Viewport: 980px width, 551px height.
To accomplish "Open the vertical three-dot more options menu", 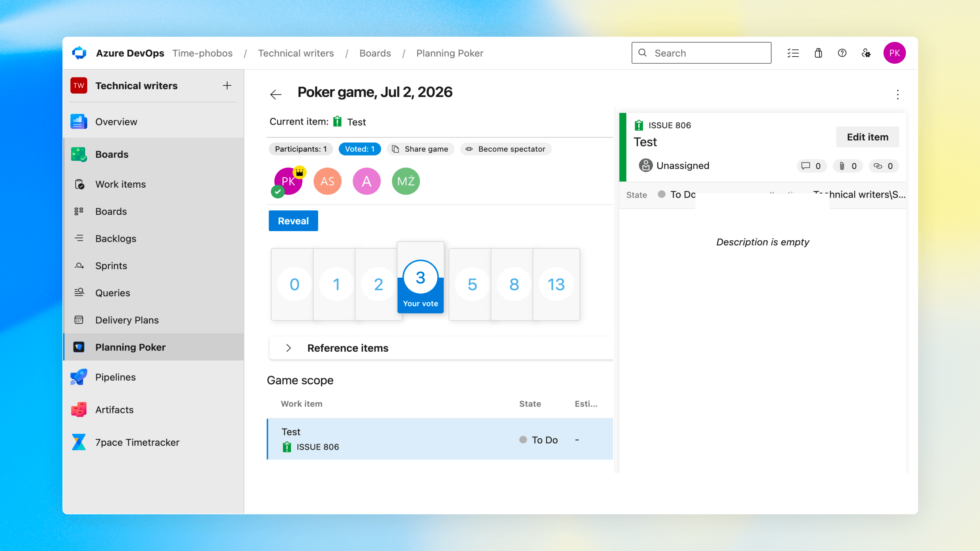I will tap(897, 94).
